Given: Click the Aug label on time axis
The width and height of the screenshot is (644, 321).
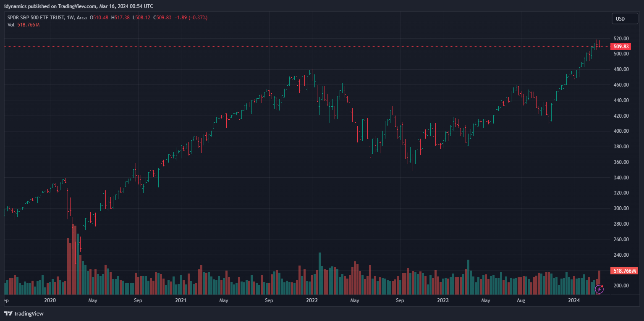Looking at the screenshot, I should point(521,300).
